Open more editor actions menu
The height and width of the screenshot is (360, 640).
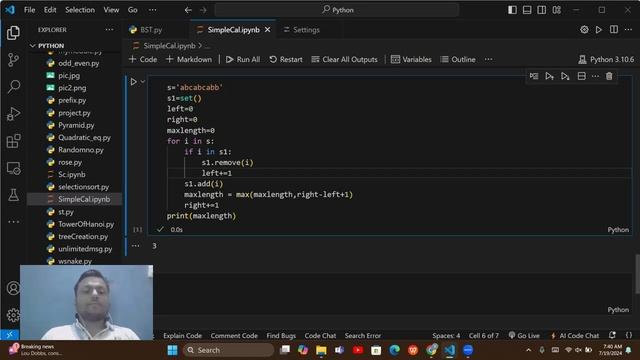[x=628, y=30]
